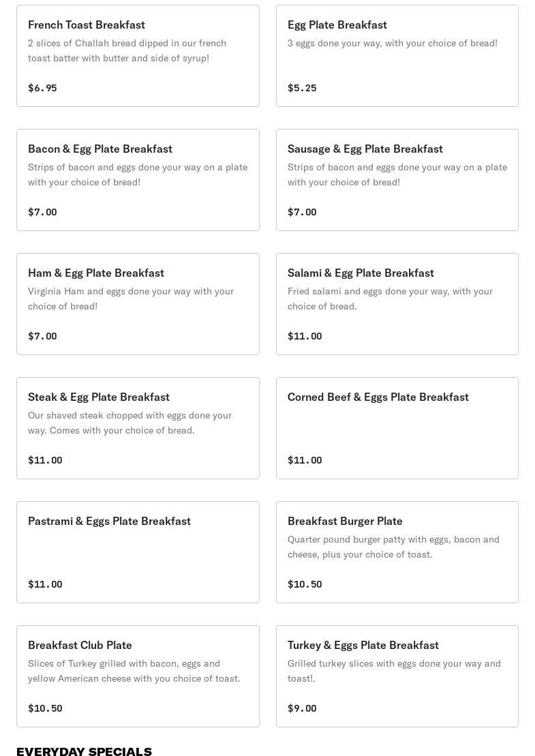Click the Sausage & Egg Plate Breakfast title

coord(365,149)
